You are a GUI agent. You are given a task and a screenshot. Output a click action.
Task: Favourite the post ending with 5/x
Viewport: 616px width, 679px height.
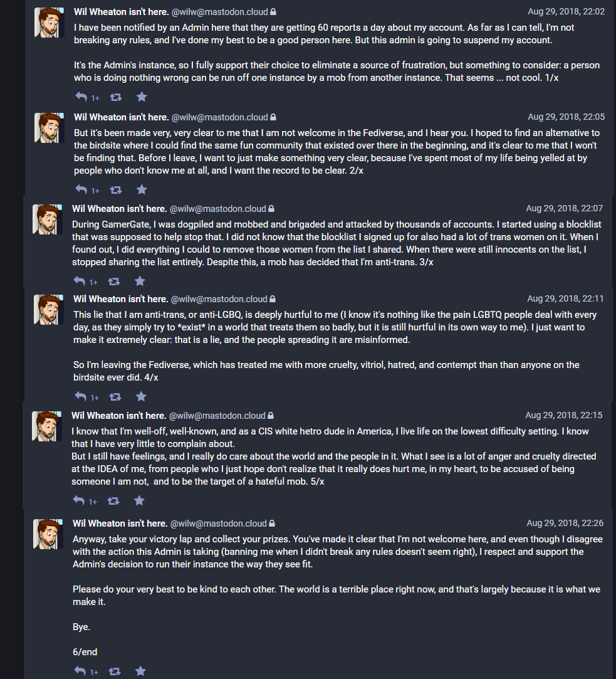tap(139, 500)
